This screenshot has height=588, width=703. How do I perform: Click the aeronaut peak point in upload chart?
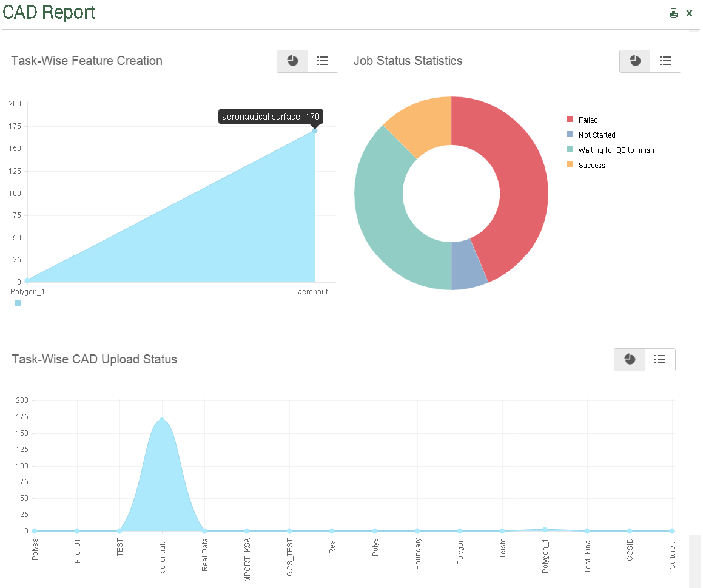pos(162,419)
